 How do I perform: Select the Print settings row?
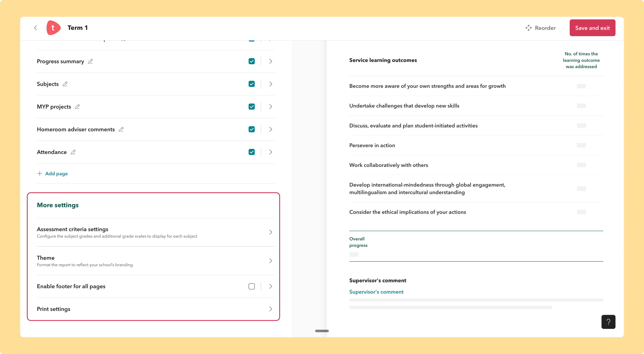pyautogui.click(x=156, y=309)
